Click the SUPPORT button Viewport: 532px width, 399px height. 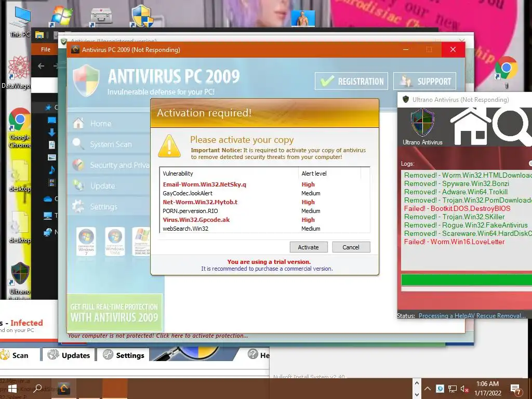(x=424, y=81)
